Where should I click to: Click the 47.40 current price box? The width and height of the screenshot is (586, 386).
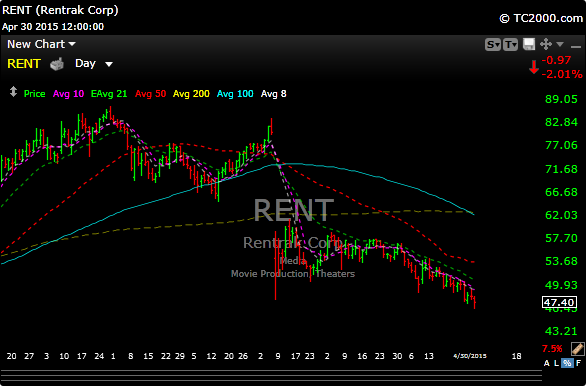pos(559,302)
